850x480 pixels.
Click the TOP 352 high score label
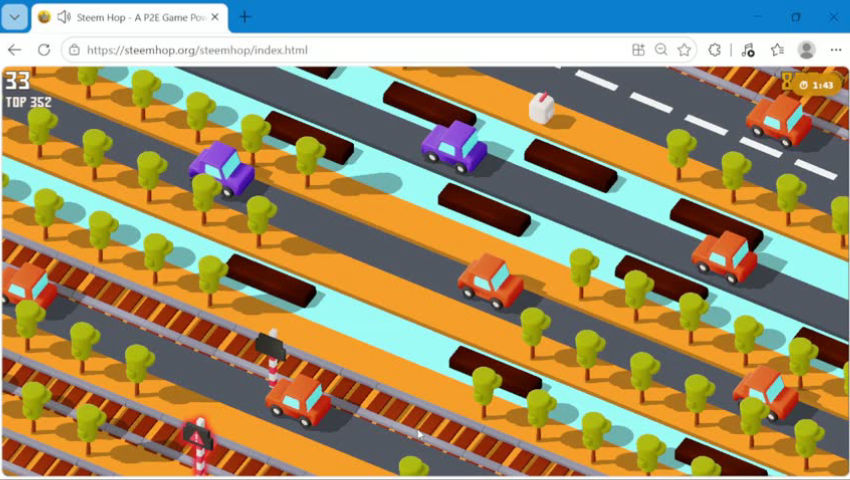[x=29, y=102]
